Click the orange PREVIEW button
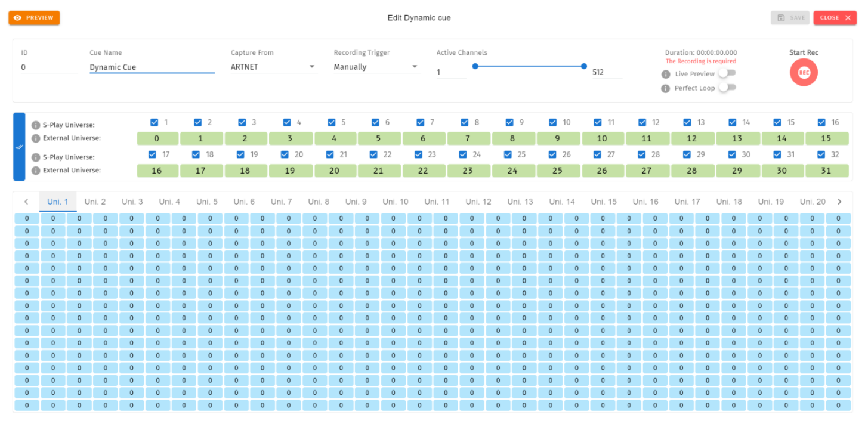This screenshot has width=868, height=424. click(x=34, y=18)
